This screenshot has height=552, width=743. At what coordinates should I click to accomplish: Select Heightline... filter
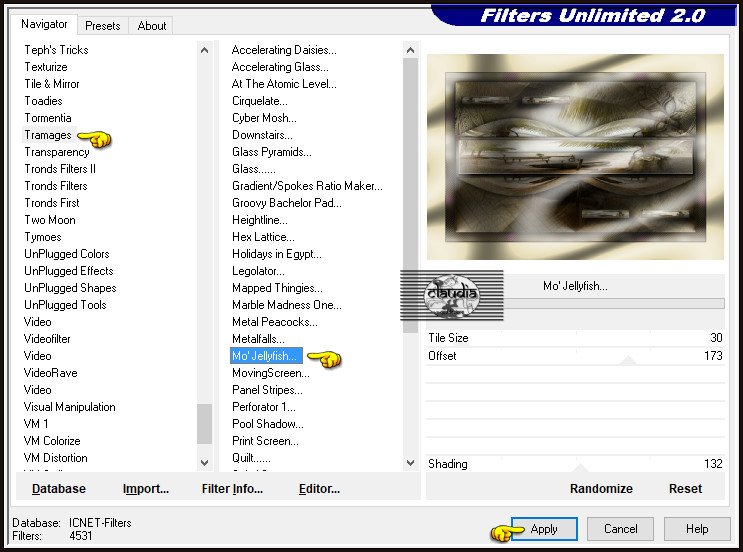(x=260, y=220)
